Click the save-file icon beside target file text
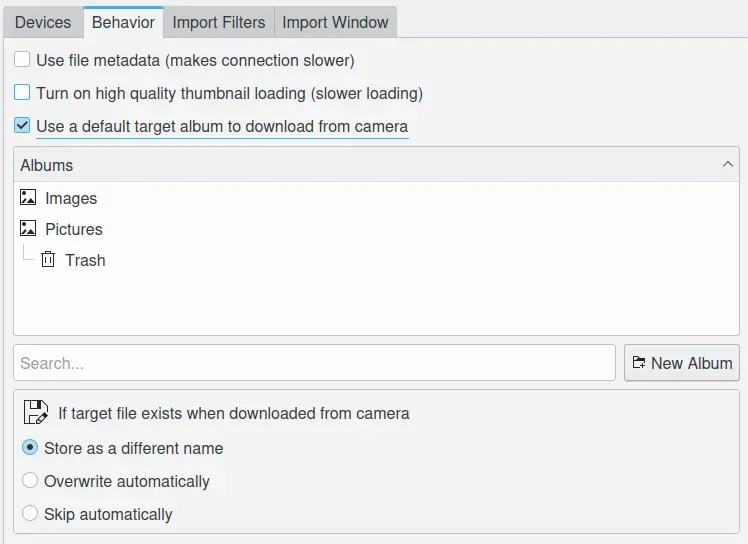This screenshot has width=748, height=544. (36, 413)
